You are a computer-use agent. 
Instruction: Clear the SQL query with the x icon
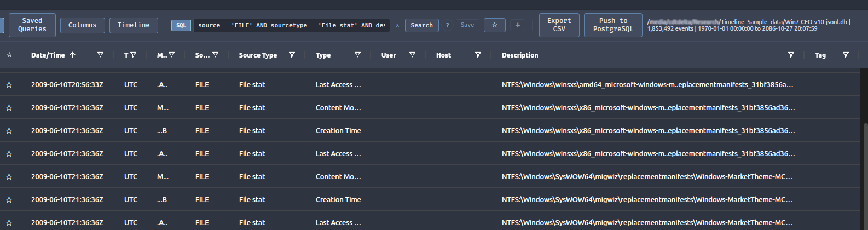tap(397, 25)
